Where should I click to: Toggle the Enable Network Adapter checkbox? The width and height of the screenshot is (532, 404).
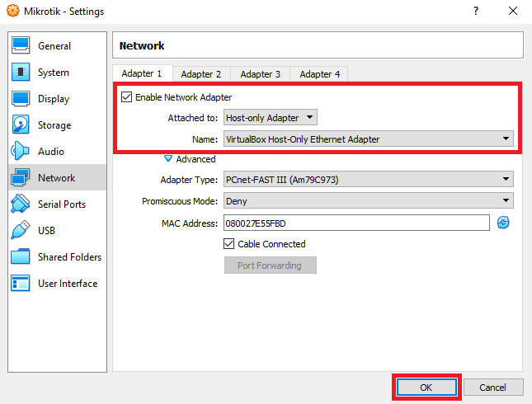(x=126, y=97)
